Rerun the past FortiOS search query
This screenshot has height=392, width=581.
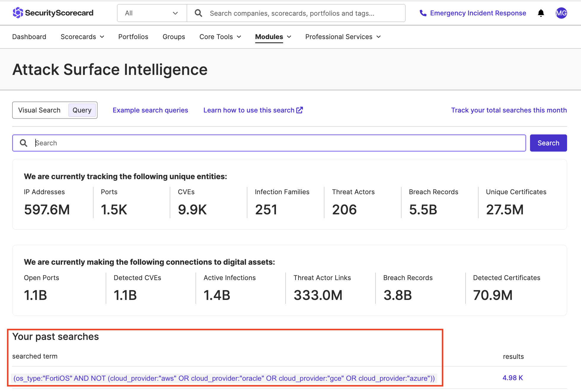(224, 378)
